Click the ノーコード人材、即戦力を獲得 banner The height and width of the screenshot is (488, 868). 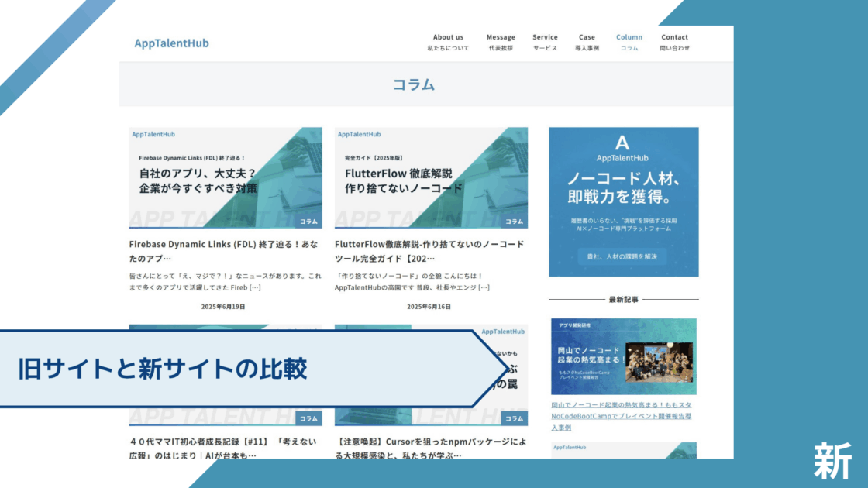(x=624, y=202)
